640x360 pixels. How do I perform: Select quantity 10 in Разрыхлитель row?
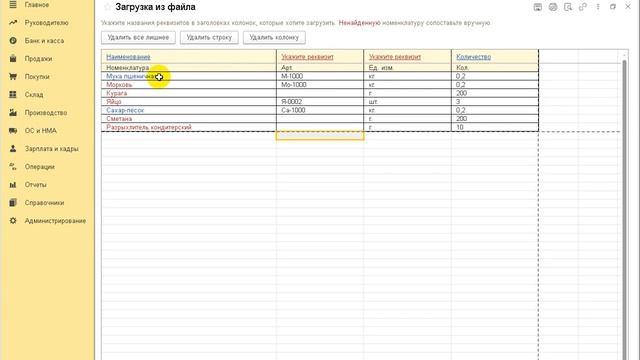495,127
